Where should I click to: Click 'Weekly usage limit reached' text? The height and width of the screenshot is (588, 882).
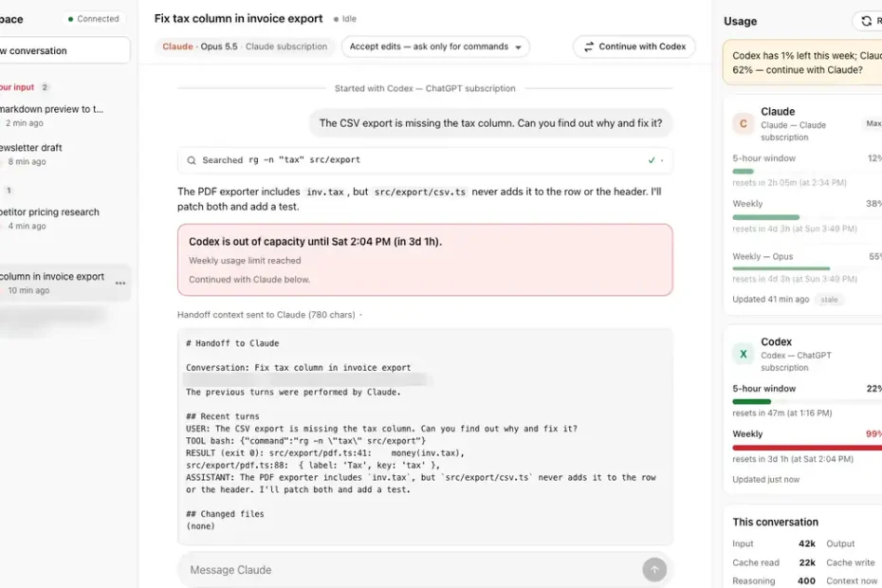point(245,261)
